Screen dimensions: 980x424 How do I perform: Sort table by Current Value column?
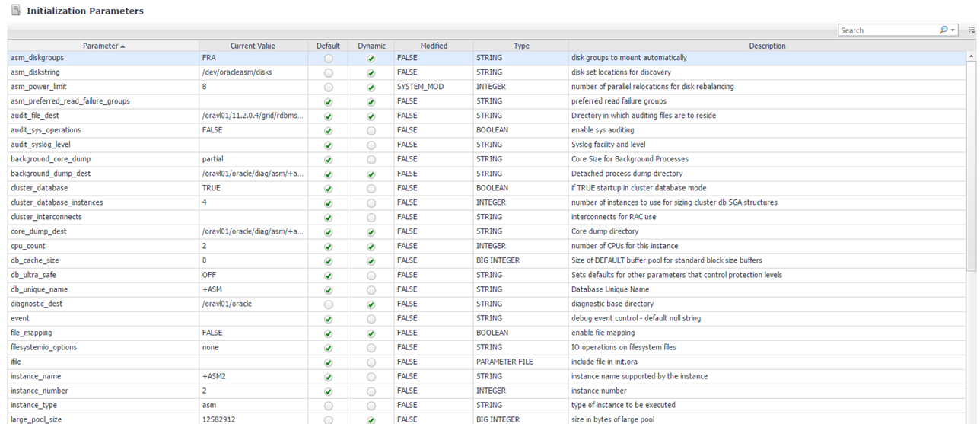pos(253,46)
